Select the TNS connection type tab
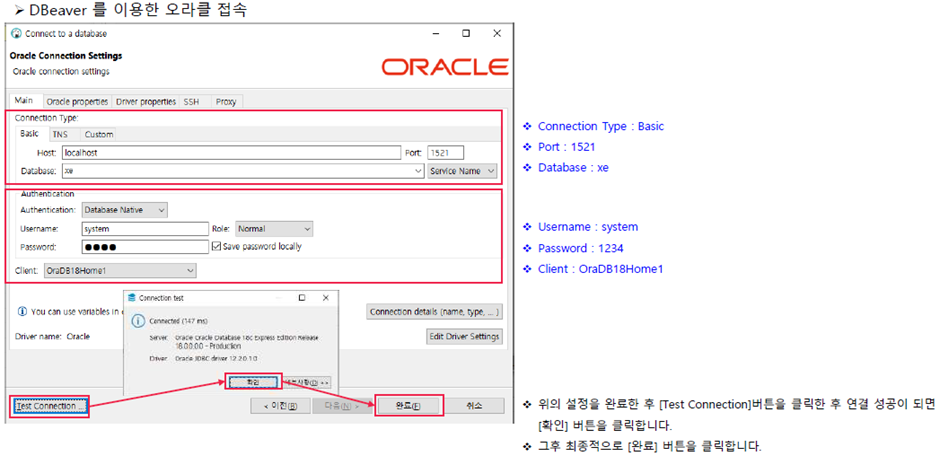 (59, 134)
